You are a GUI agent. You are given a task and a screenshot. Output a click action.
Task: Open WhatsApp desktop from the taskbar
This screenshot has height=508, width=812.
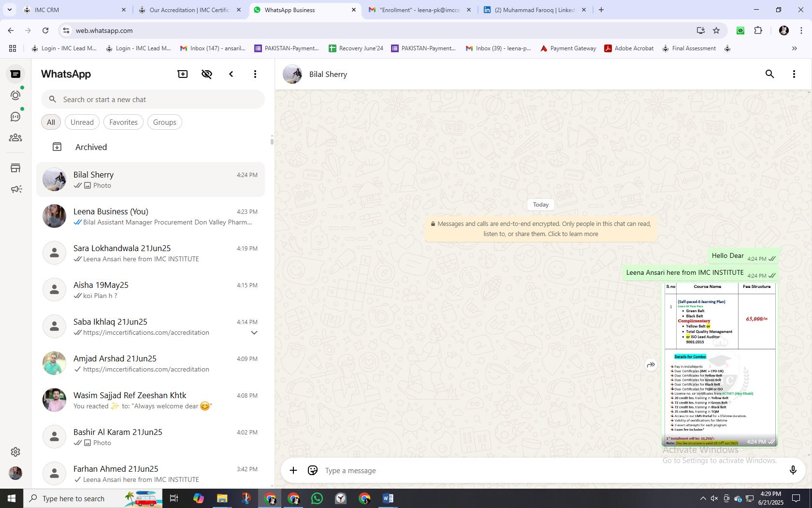click(317, 498)
